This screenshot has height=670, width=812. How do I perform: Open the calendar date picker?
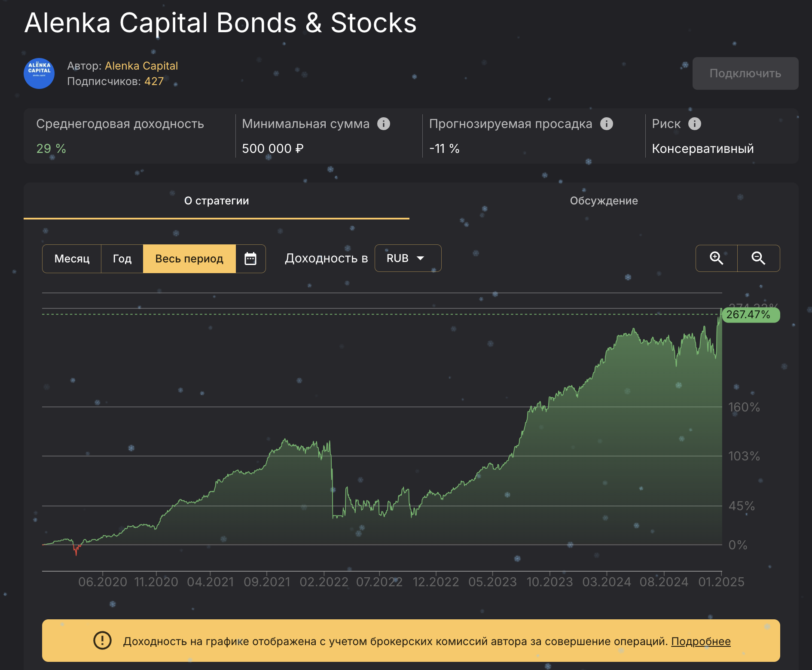pyautogui.click(x=250, y=259)
